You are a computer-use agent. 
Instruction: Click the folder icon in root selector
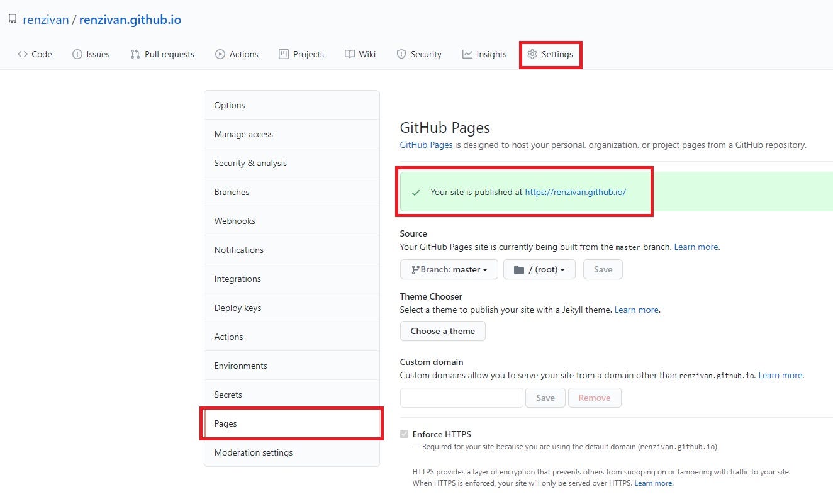tap(519, 269)
